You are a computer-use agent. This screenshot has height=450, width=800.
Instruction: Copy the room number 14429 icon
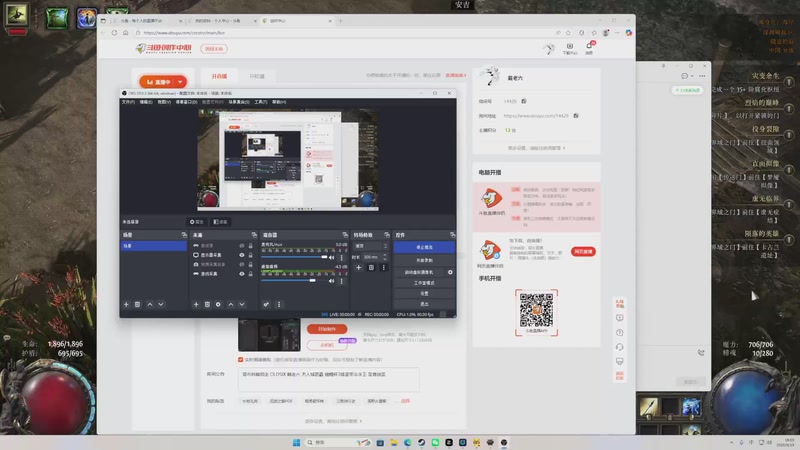coord(523,101)
